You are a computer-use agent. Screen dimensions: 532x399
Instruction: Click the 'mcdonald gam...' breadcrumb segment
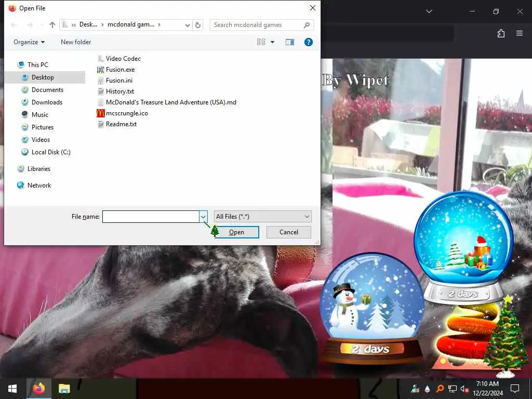tap(130, 24)
